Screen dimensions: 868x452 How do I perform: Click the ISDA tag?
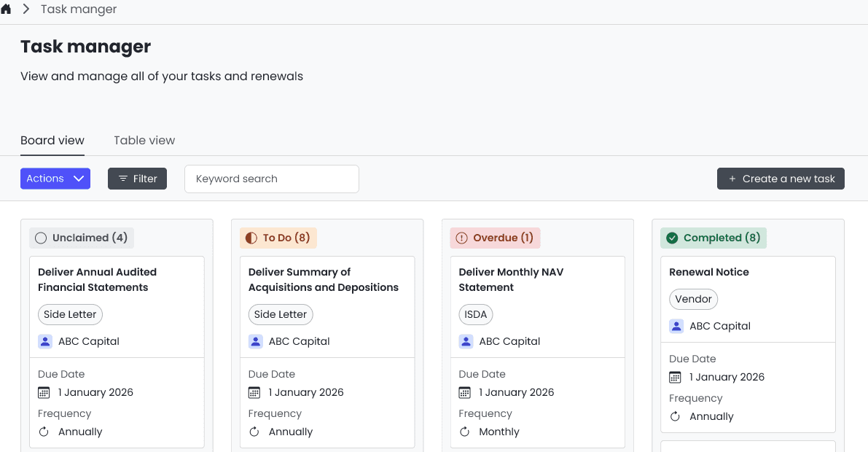click(x=475, y=315)
